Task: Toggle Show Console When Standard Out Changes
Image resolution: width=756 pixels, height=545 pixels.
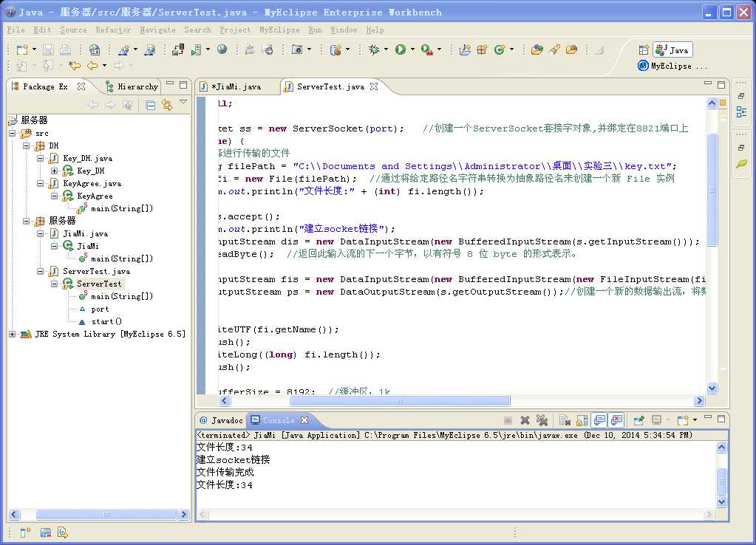Action: coord(599,420)
